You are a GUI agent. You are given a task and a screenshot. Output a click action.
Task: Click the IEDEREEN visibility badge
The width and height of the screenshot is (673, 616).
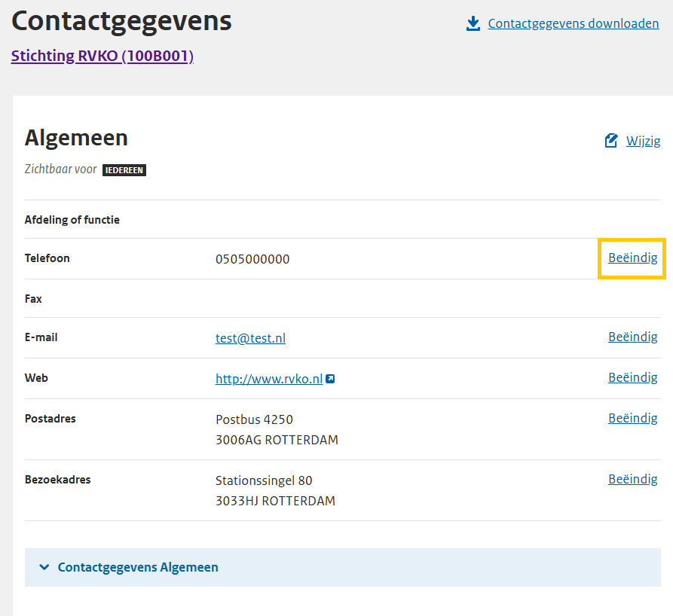tap(124, 169)
